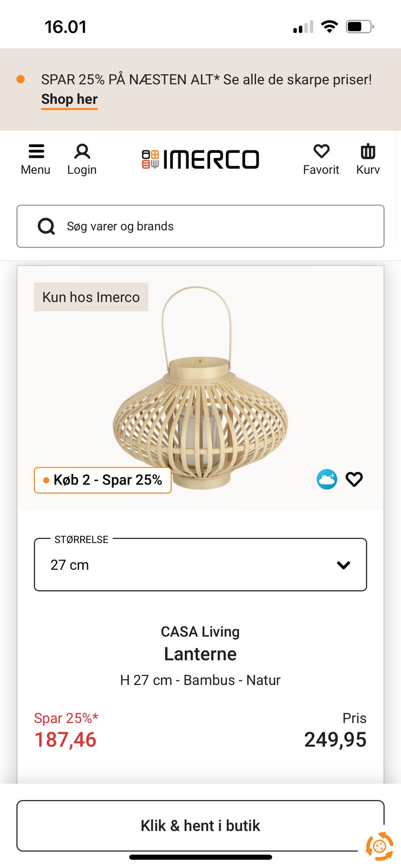Expand the Størrelse size dropdown
Viewport: 401px width, 868px height.
[x=200, y=565]
